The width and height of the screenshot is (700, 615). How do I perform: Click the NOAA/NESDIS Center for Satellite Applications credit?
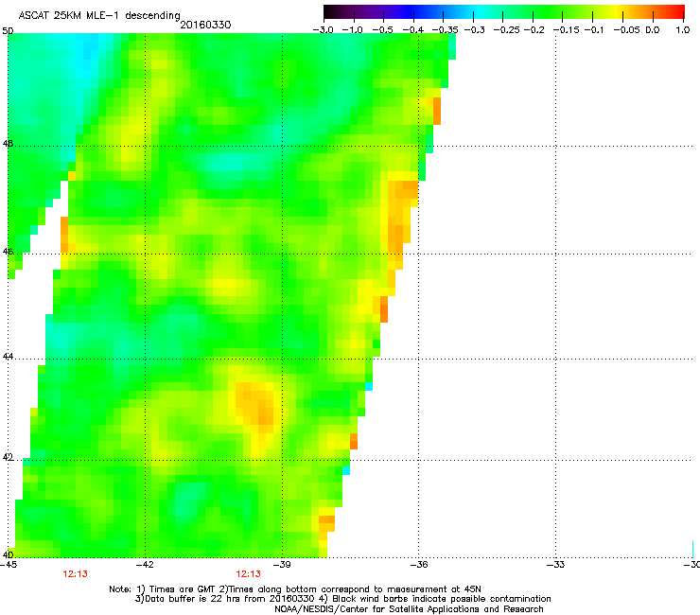coord(409,609)
